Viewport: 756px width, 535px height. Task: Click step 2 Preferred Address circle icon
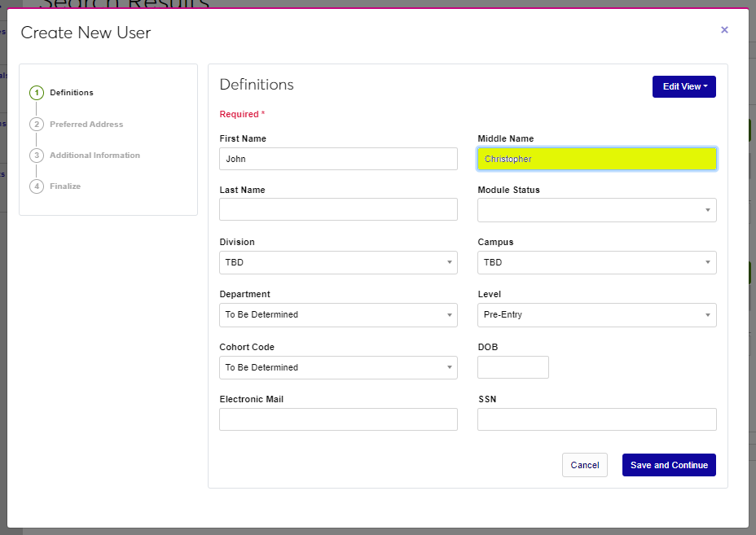[37, 125]
